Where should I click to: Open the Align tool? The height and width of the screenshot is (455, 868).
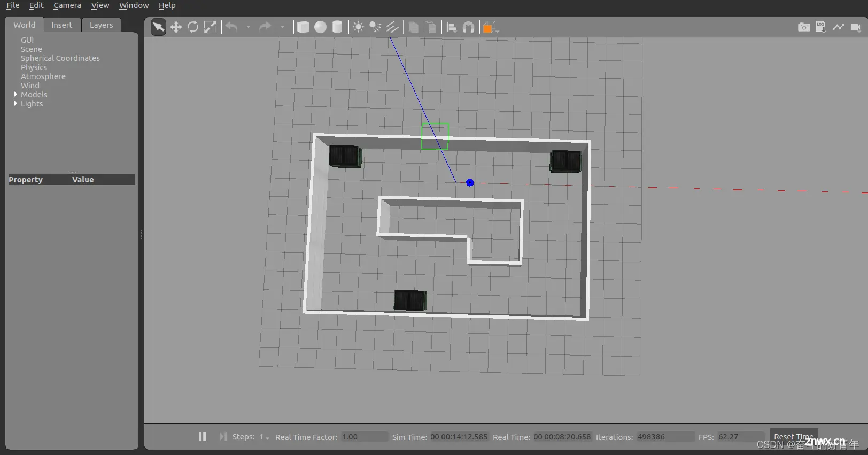(452, 27)
